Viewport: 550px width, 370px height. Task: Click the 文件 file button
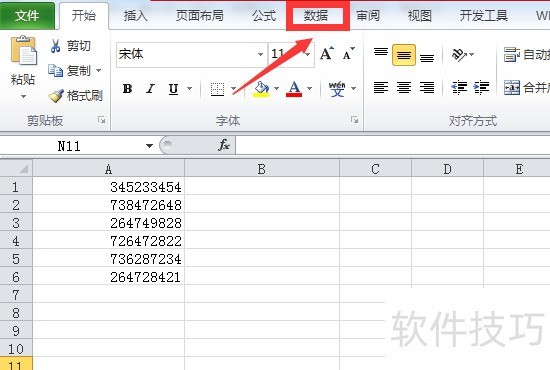pos(27,15)
